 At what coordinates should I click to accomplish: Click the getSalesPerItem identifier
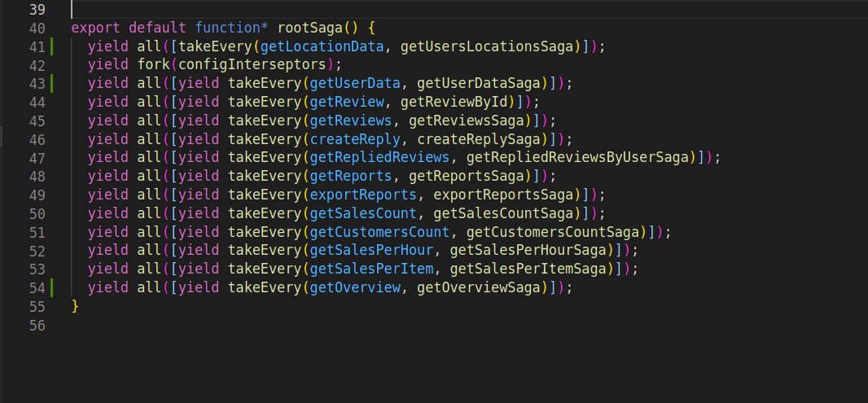point(371,269)
